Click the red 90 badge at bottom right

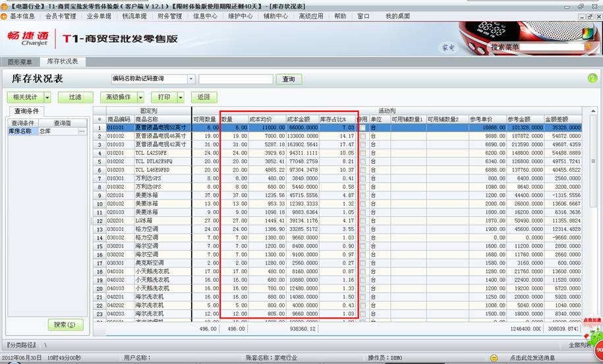tap(598, 349)
